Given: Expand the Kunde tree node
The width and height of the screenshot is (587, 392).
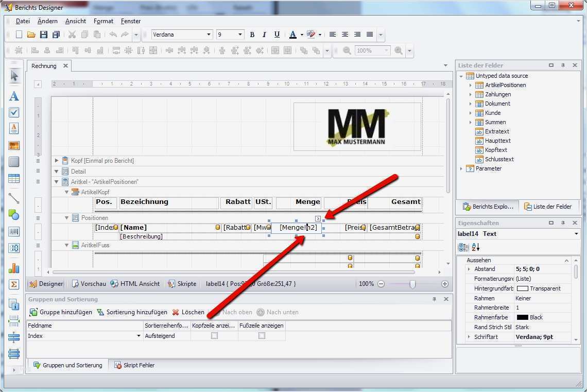Looking at the screenshot, I should tap(471, 113).
